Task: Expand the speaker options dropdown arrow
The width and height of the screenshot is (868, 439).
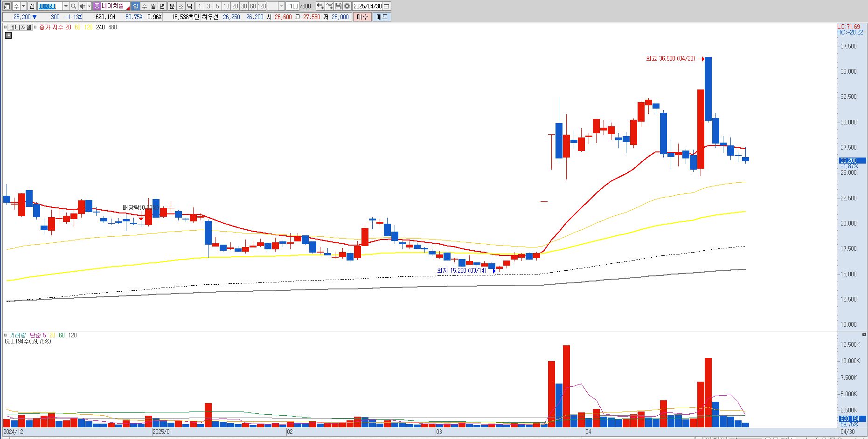Action: (89, 6)
